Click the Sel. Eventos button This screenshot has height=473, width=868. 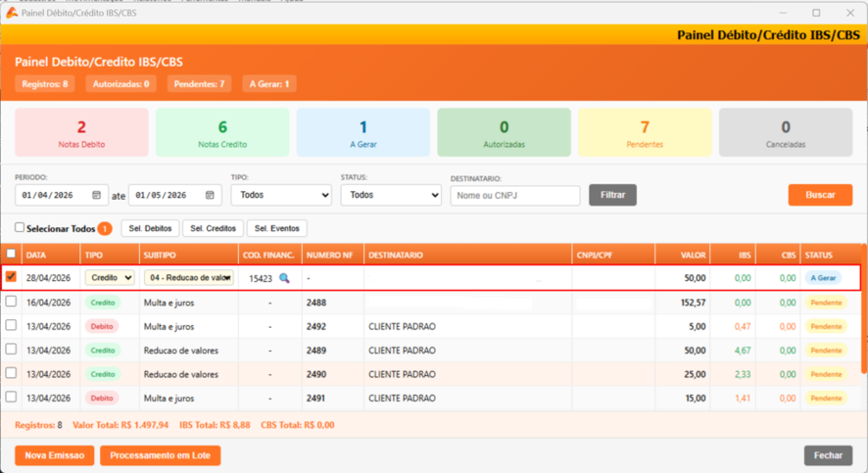point(277,228)
